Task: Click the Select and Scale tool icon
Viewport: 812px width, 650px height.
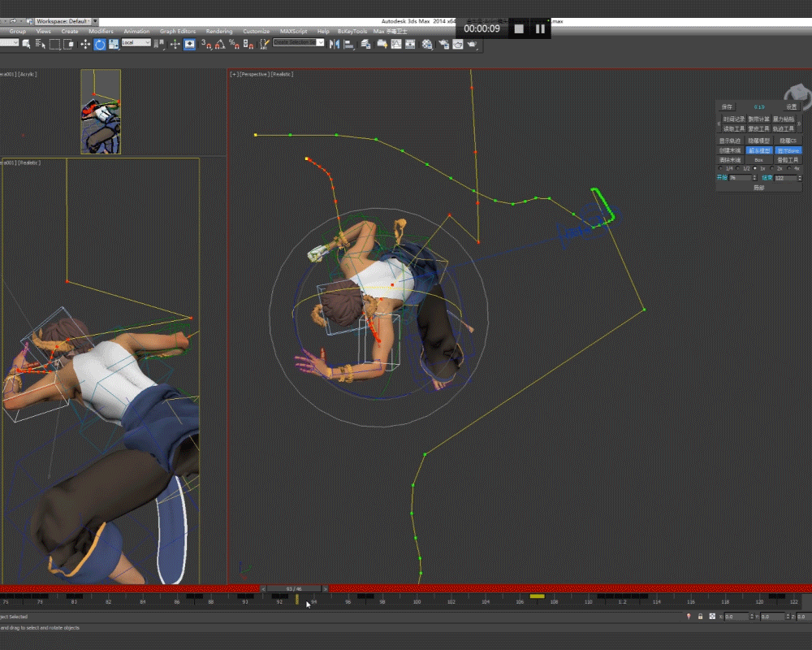Action: (114, 45)
